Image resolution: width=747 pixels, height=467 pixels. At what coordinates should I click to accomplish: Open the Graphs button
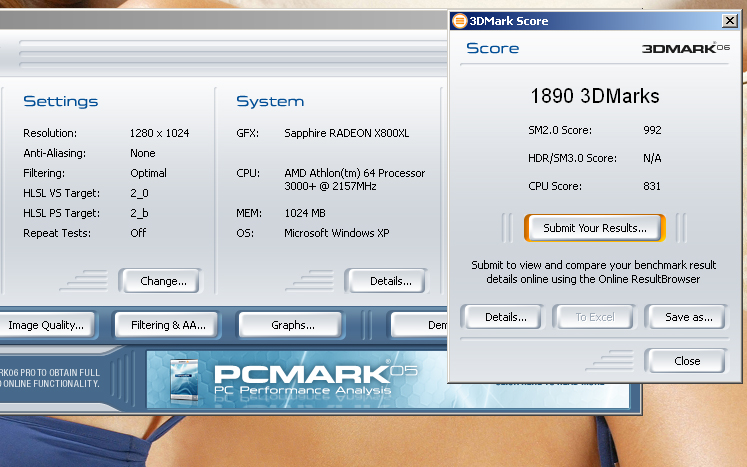pyautogui.click(x=291, y=325)
